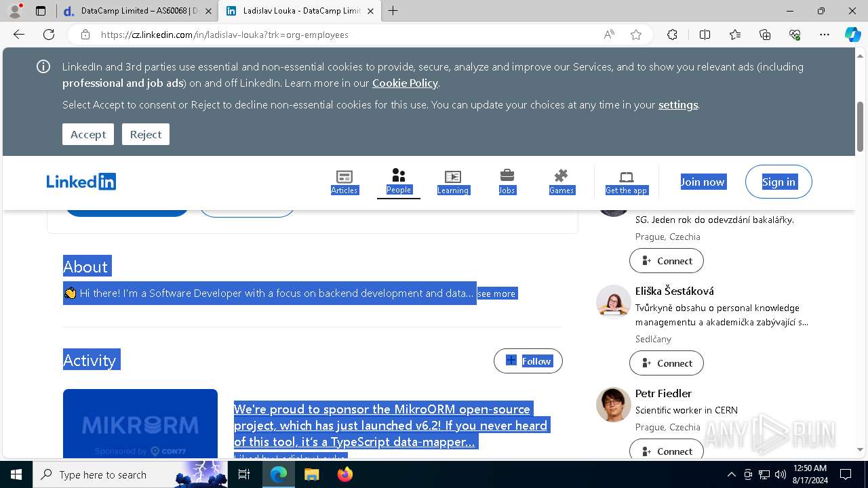Open File Explorer from the taskbar
The height and width of the screenshot is (488, 868).
coord(311,474)
